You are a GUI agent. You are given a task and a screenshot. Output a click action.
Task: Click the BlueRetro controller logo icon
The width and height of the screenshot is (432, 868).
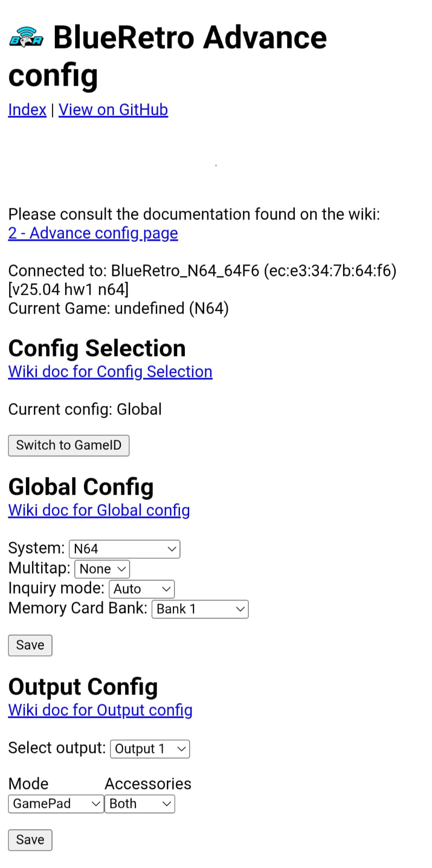click(26, 37)
